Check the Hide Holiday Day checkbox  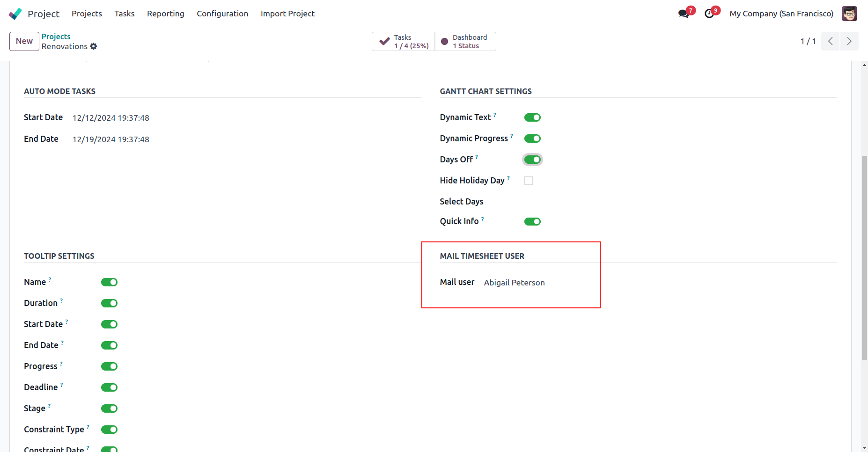point(529,181)
